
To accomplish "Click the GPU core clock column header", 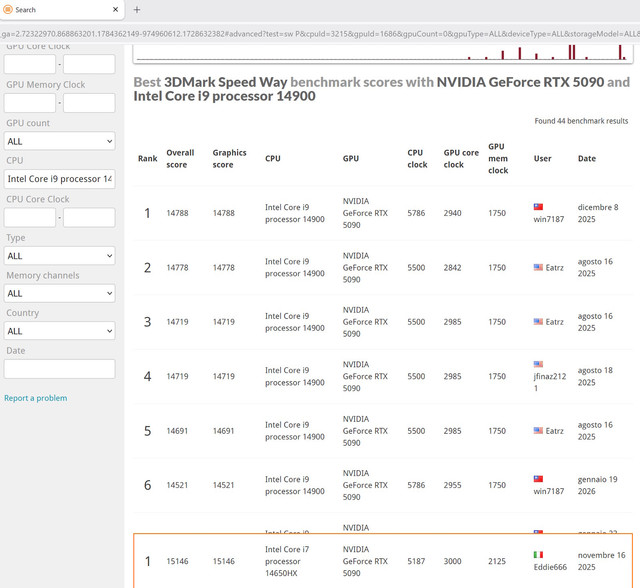I will (461, 158).
